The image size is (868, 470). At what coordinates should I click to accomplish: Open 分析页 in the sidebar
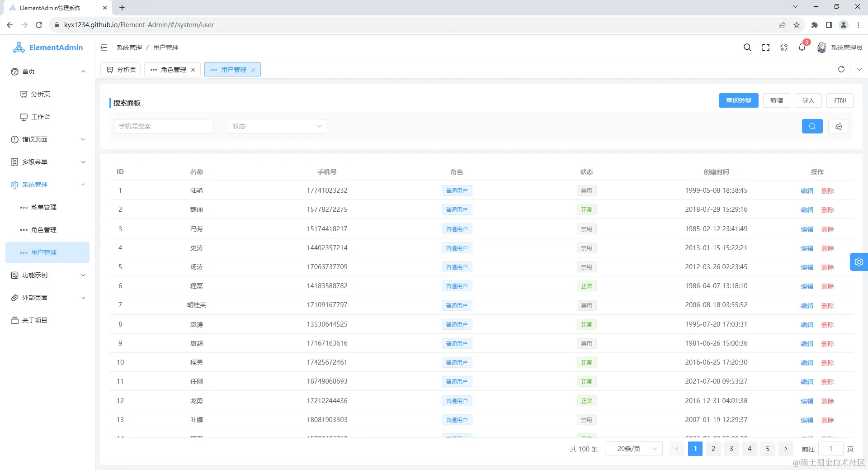[47, 94]
